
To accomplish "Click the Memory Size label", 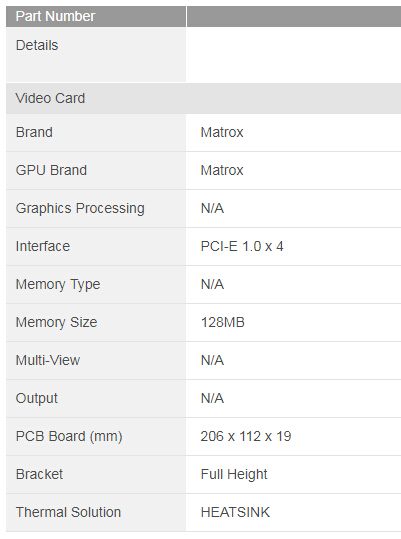I will tap(56, 322).
